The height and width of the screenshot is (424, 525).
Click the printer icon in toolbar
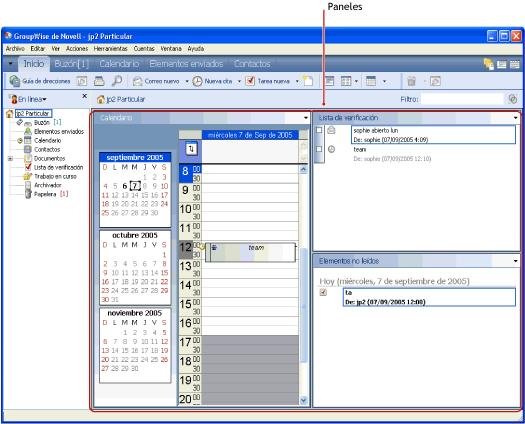(x=99, y=81)
